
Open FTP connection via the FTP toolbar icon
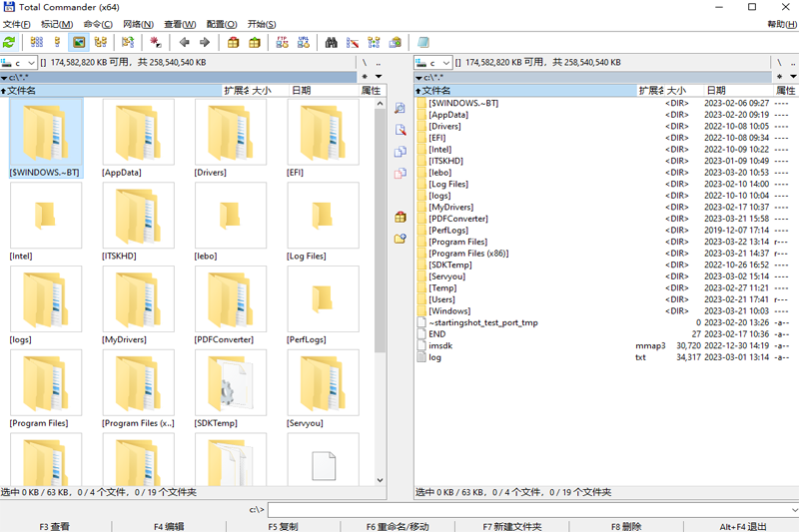[282, 42]
